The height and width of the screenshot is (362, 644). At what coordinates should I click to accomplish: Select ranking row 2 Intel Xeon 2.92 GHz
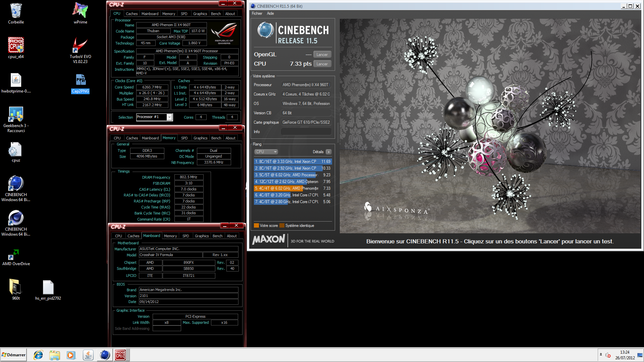[x=292, y=168]
